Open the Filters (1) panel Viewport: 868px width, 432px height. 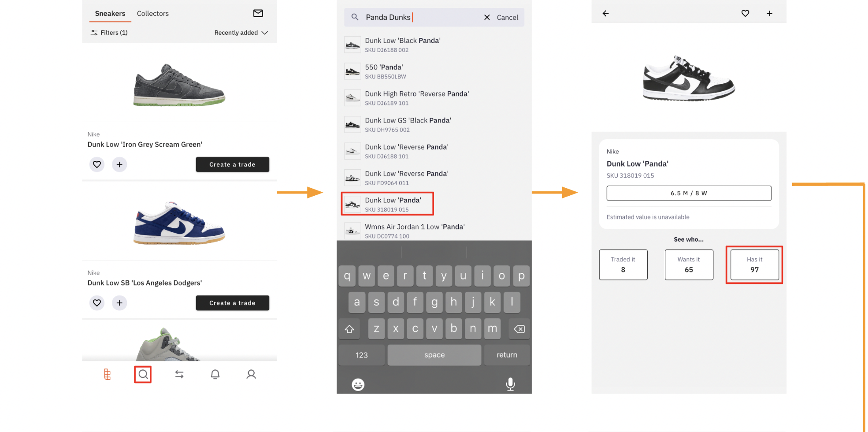point(109,33)
